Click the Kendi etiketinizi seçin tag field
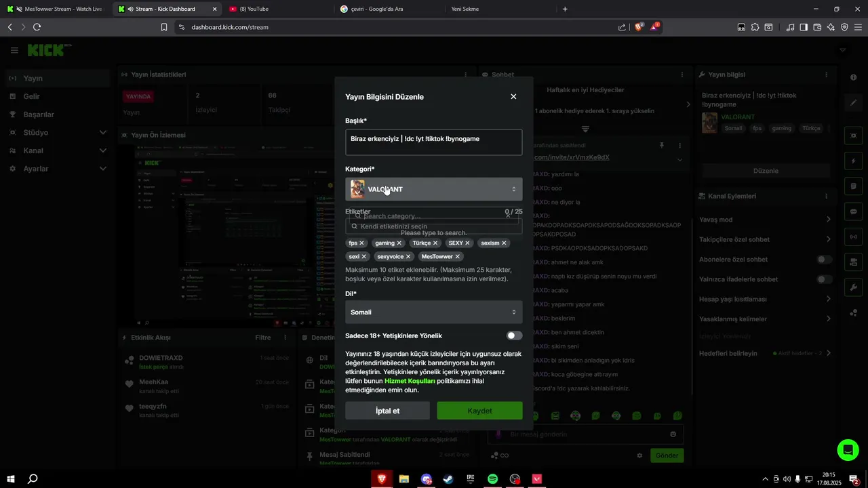868x488 pixels. click(x=433, y=226)
